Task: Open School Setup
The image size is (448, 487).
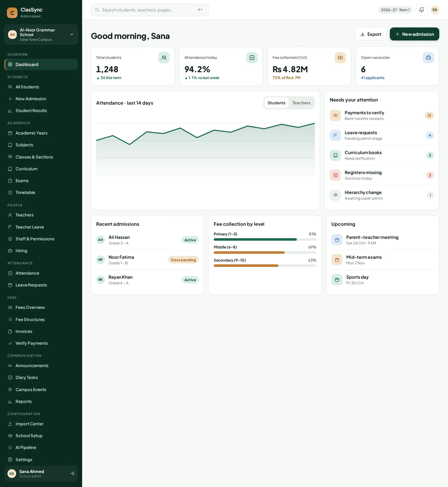Action: [41, 436]
